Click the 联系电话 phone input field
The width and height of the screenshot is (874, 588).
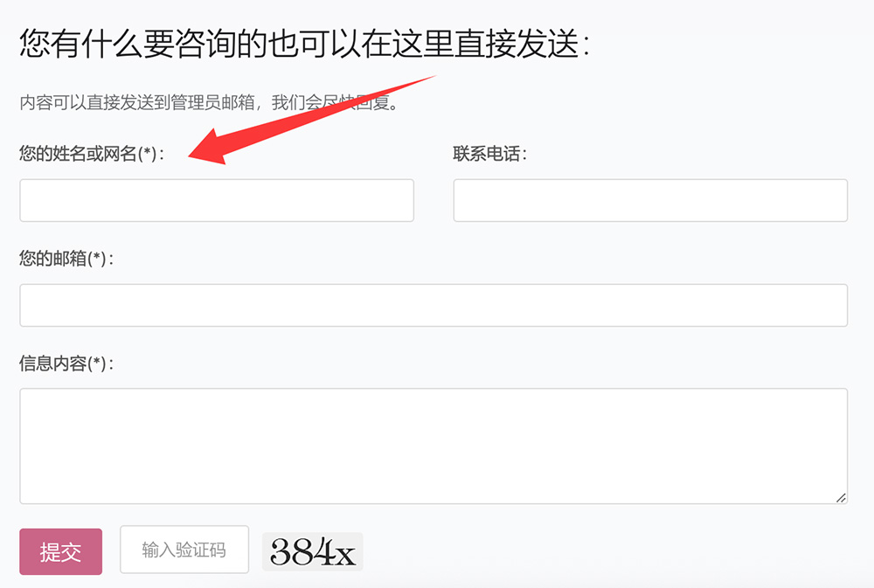pyautogui.click(x=650, y=200)
